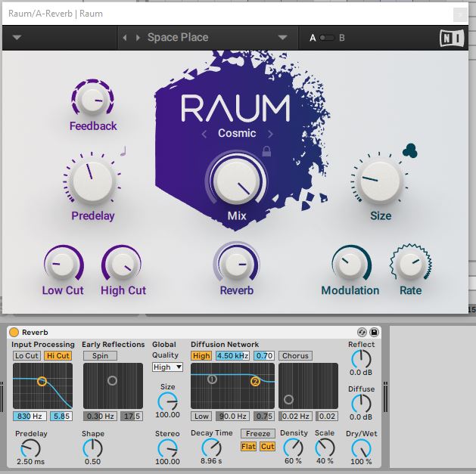
Task: Toggle the Reverb device activator
Action: click(14, 332)
